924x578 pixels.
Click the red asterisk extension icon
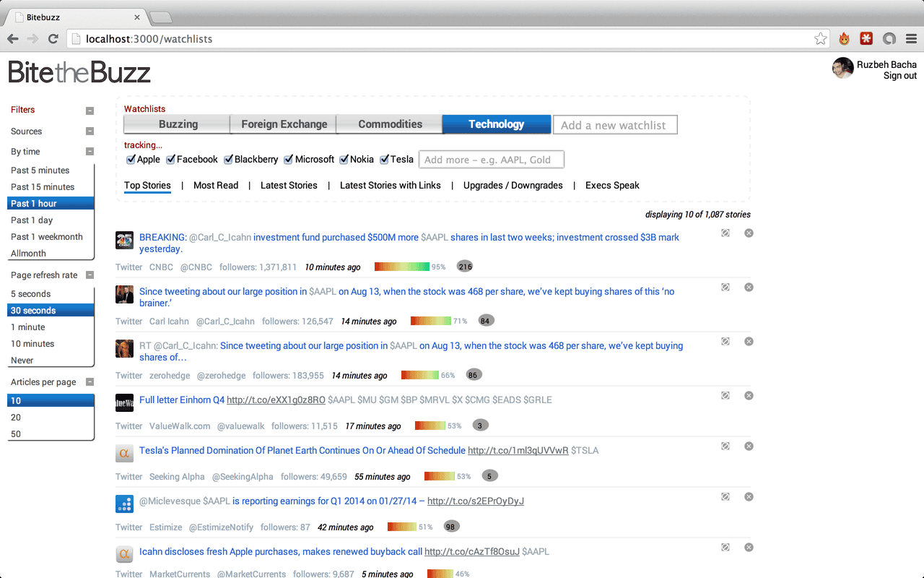(866, 39)
